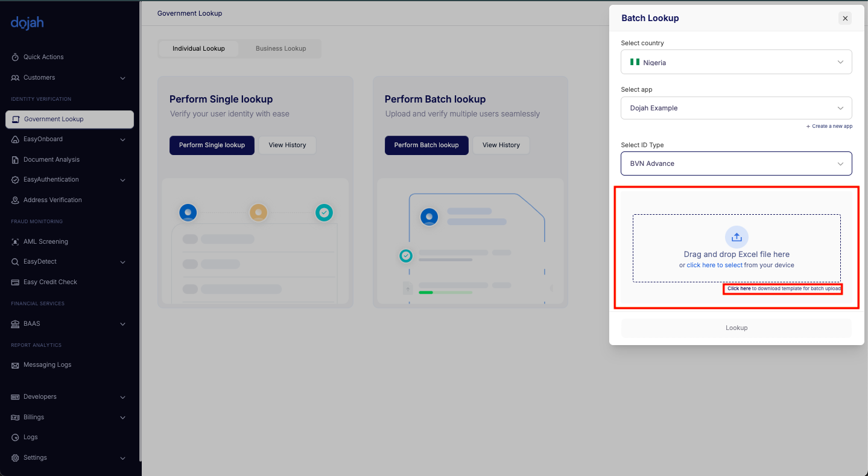Click the Create a new app link
Image resolution: width=868 pixels, height=476 pixels.
tap(829, 126)
